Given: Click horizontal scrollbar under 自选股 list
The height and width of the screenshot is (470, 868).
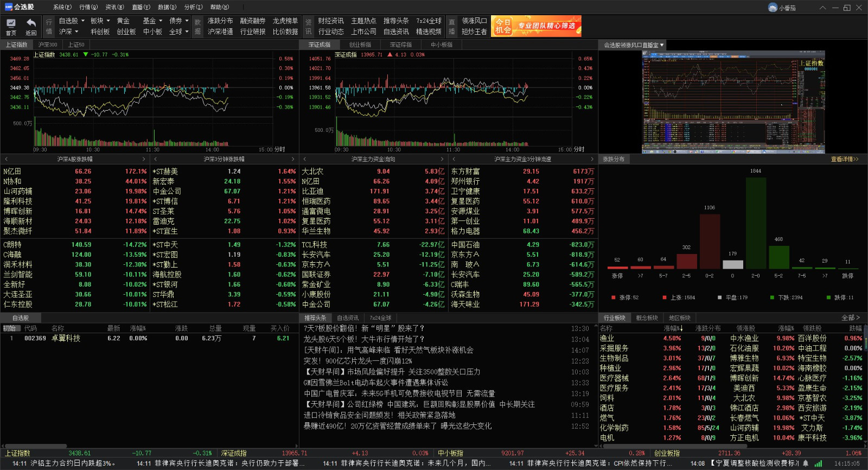Looking at the screenshot, I should click(x=35, y=446).
